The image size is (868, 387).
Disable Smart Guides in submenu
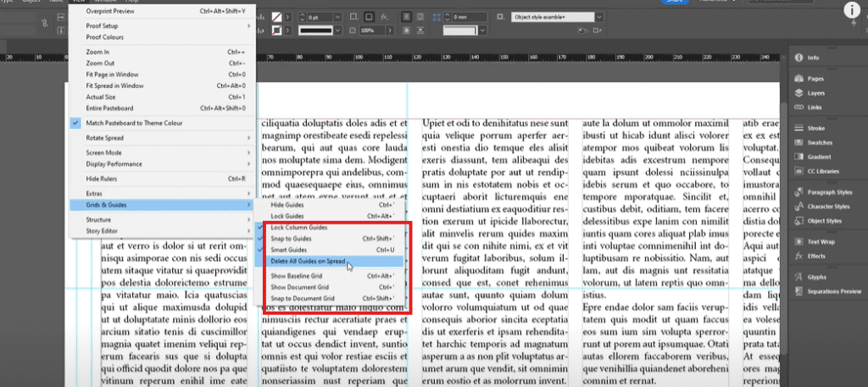[x=290, y=250]
